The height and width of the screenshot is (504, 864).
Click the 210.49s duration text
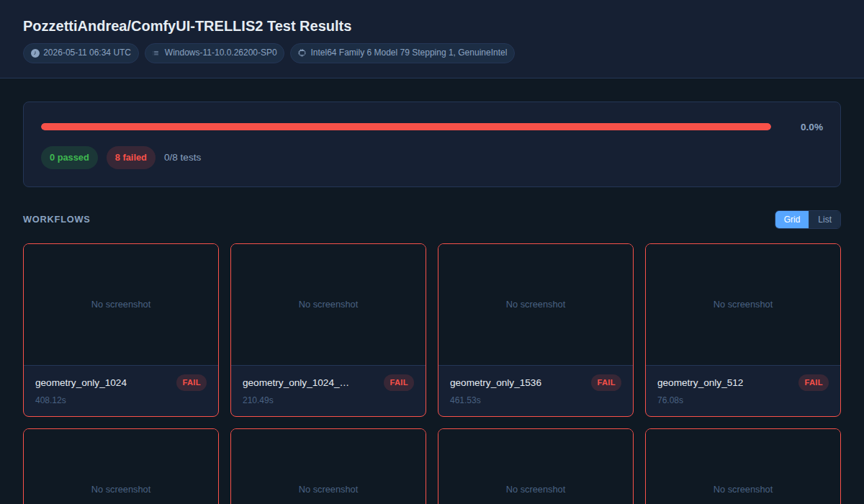point(258,400)
